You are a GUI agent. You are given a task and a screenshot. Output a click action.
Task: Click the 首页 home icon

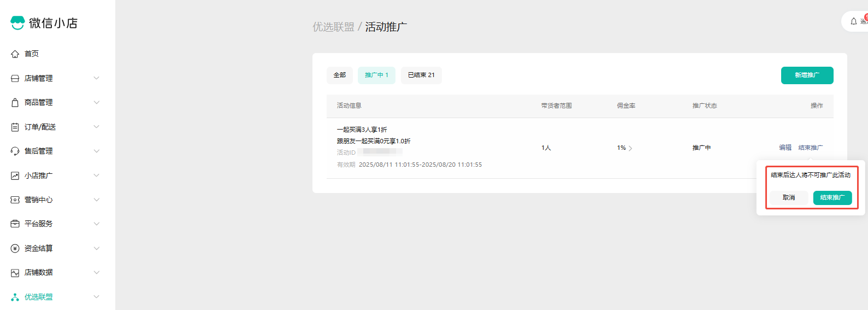tap(15, 54)
